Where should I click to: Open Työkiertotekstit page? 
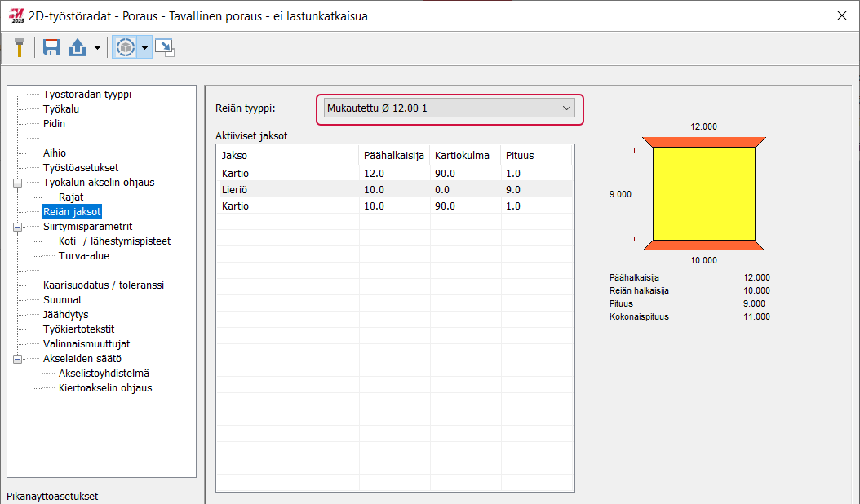tap(79, 329)
